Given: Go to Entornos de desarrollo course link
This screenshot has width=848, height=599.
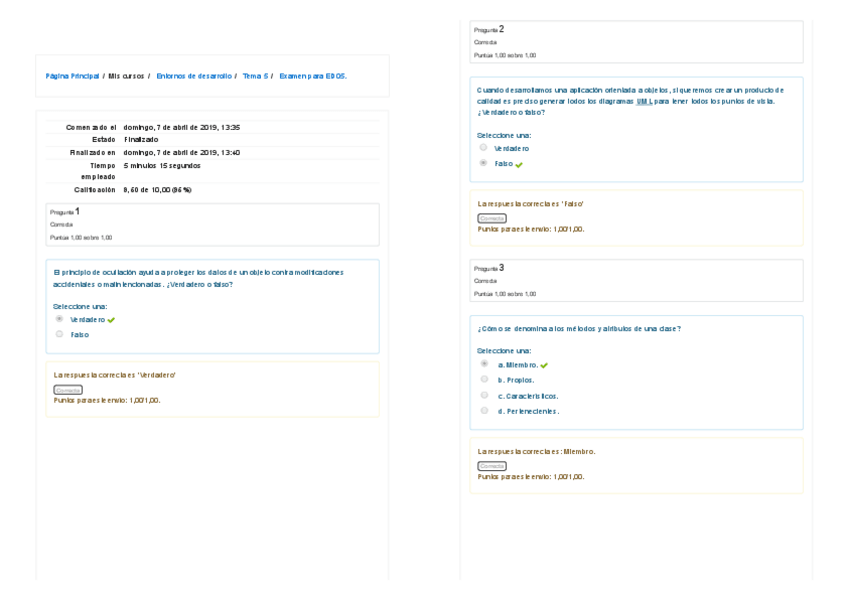Looking at the screenshot, I should pos(194,76).
